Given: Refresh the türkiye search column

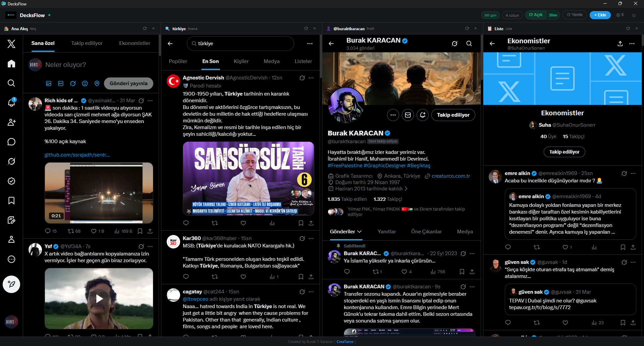Looking at the screenshot, I should pyautogui.click(x=306, y=28).
